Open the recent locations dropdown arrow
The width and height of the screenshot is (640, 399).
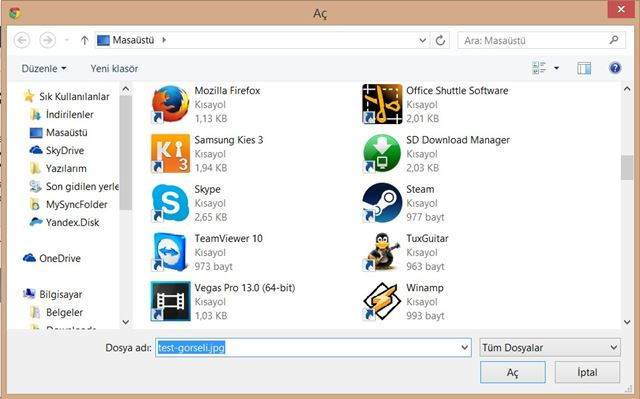[x=67, y=40]
